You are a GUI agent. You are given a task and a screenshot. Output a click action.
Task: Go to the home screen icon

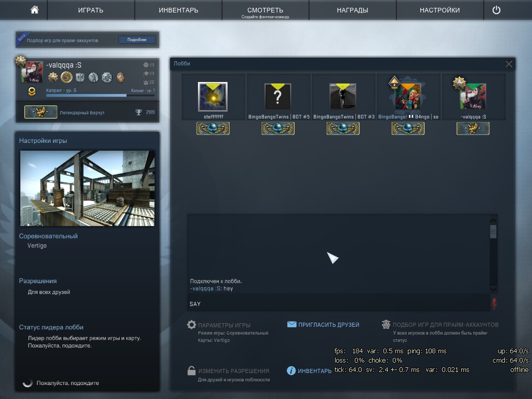click(x=34, y=10)
